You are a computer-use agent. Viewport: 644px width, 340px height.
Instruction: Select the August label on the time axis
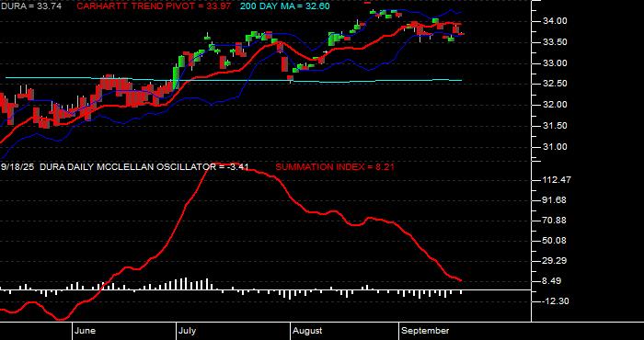307,331
